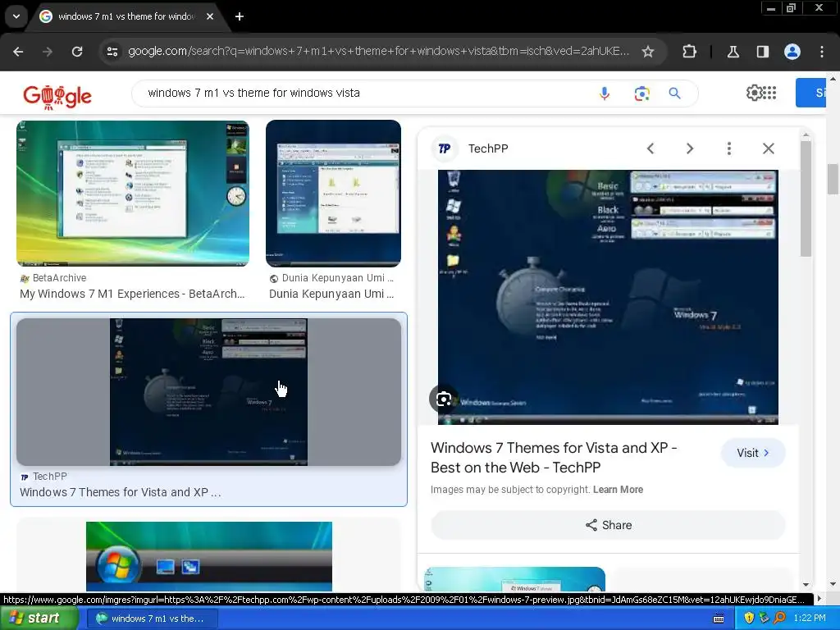Close the image preview panel
The height and width of the screenshot is (630, 840).
768,148
